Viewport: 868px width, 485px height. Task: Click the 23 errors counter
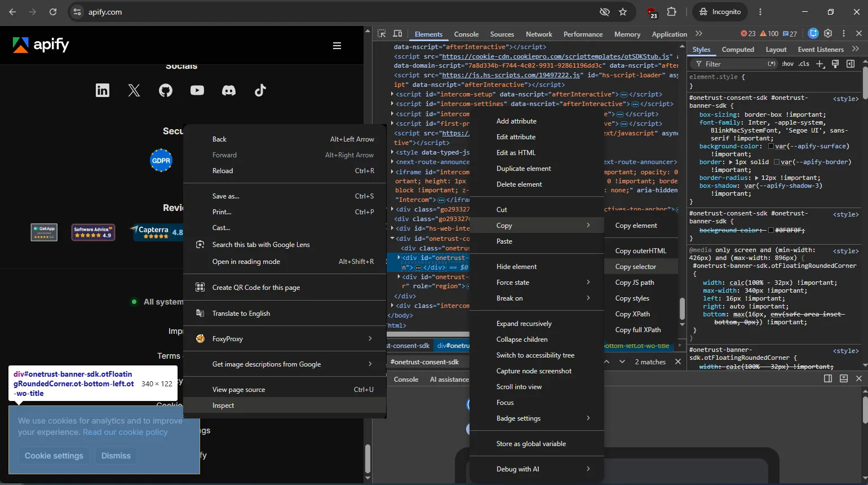pyautogui.click(x=748, y=34)
